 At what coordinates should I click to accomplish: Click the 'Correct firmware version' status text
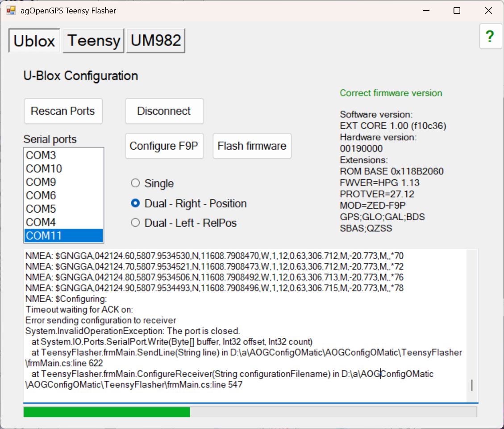[391, 93]
